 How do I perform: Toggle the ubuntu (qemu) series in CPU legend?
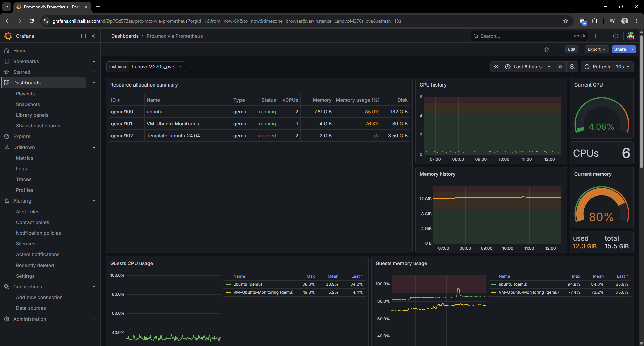pos(247,284)
